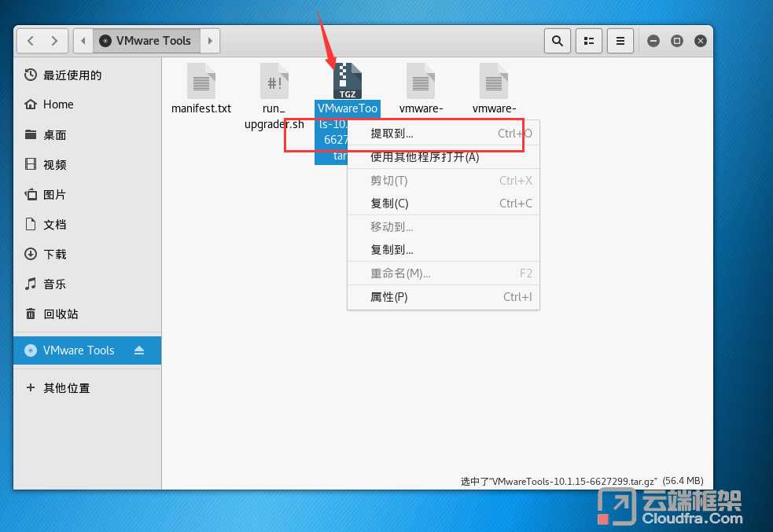Choose 复制(C) in context menu
This screenshot has width=773, height=532.
click(444, 204)
